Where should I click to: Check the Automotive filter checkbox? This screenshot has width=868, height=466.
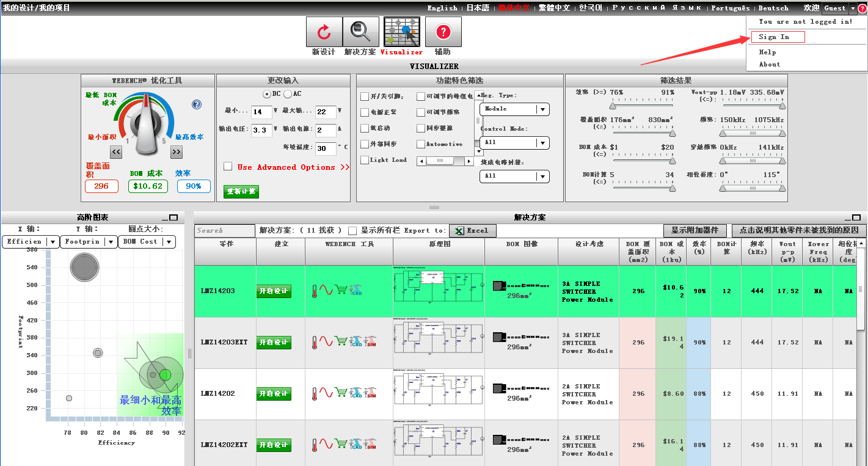421,144
